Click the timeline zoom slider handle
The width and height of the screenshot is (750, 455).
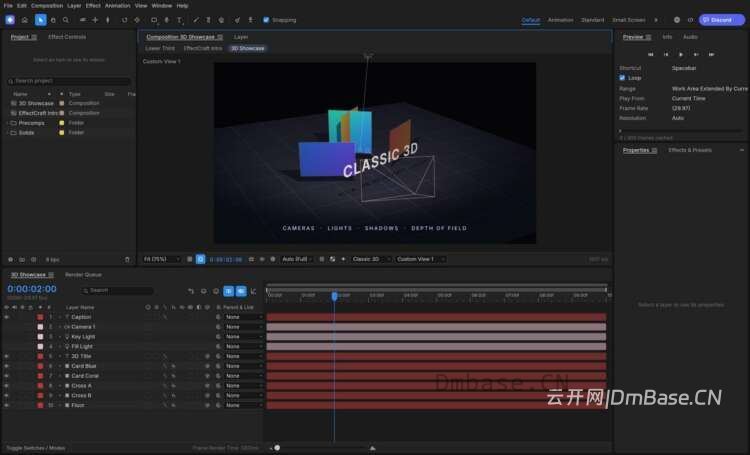(x=277, y=448)
